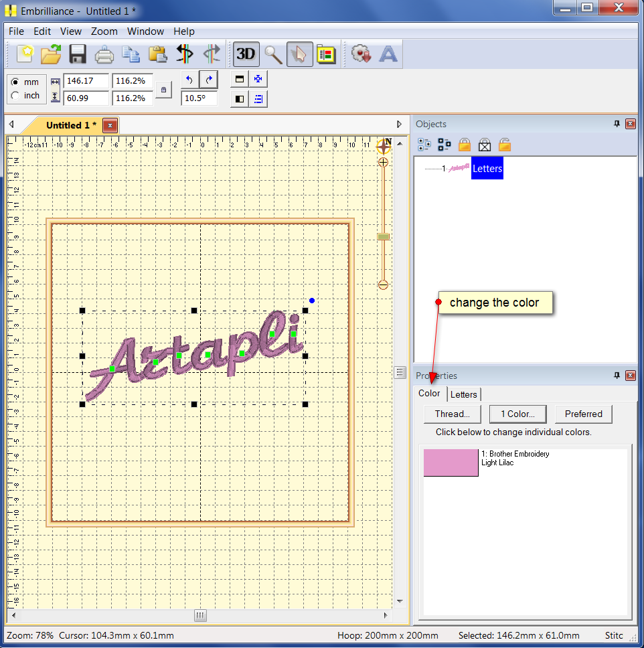Click the tab scroll right arrow
This screenshot has width=644, height=648.
(399, 124)
